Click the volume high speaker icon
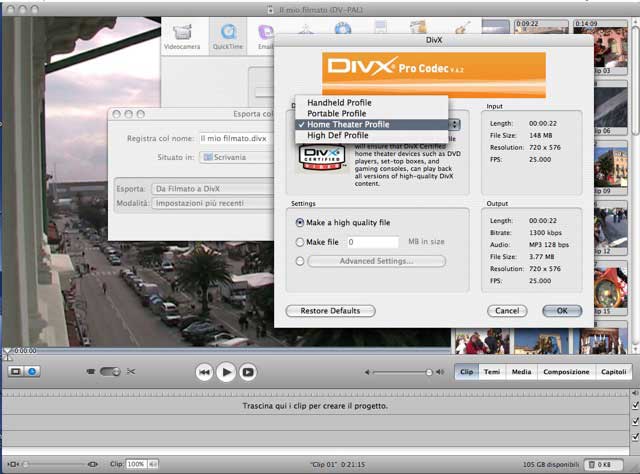 [440, 372]
